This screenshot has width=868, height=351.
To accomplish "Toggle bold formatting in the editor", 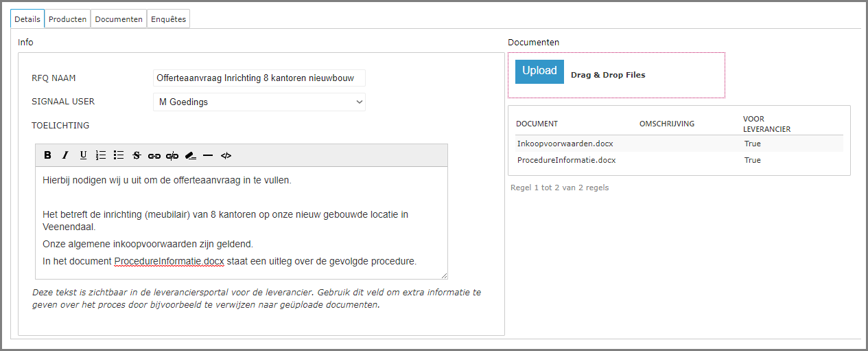I will (47, 155).
